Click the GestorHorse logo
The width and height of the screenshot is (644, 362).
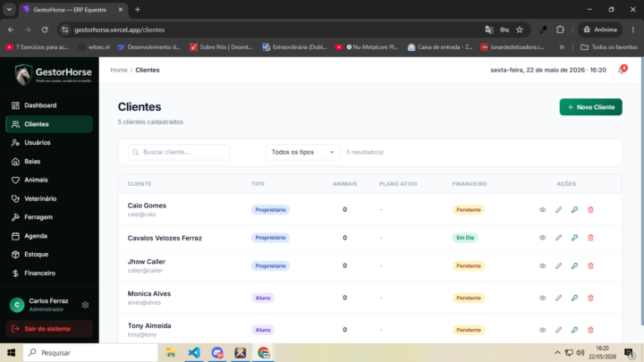pos(53,74)
